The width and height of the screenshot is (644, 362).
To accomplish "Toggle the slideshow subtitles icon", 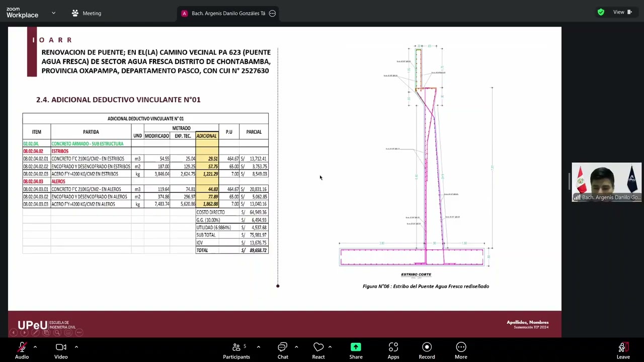I will tap(68, 332).
